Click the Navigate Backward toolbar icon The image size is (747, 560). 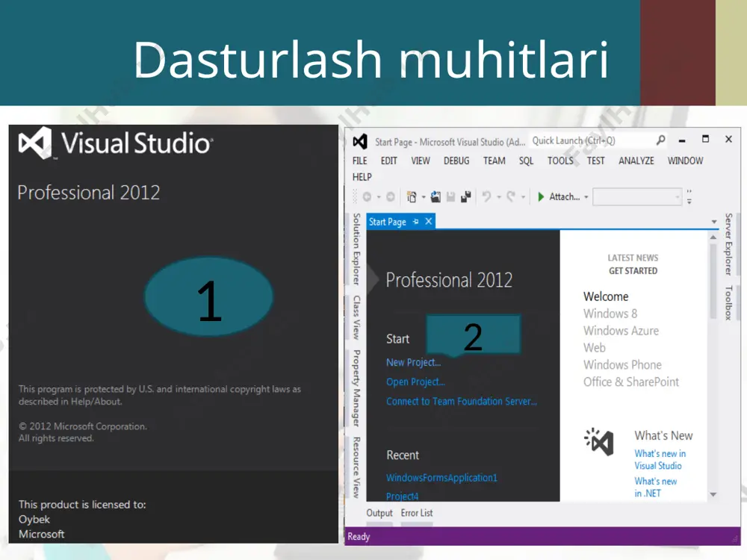[x=367, y=196]
